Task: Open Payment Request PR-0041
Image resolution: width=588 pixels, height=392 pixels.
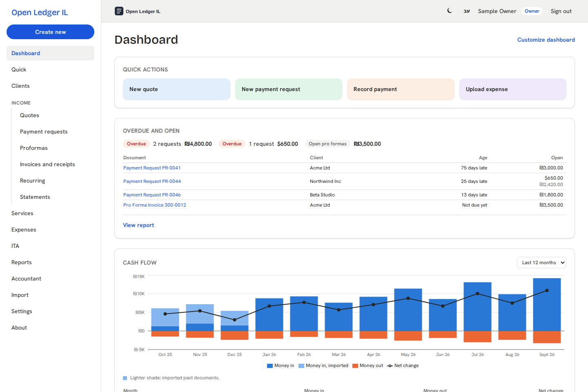Action: [152, 168]
